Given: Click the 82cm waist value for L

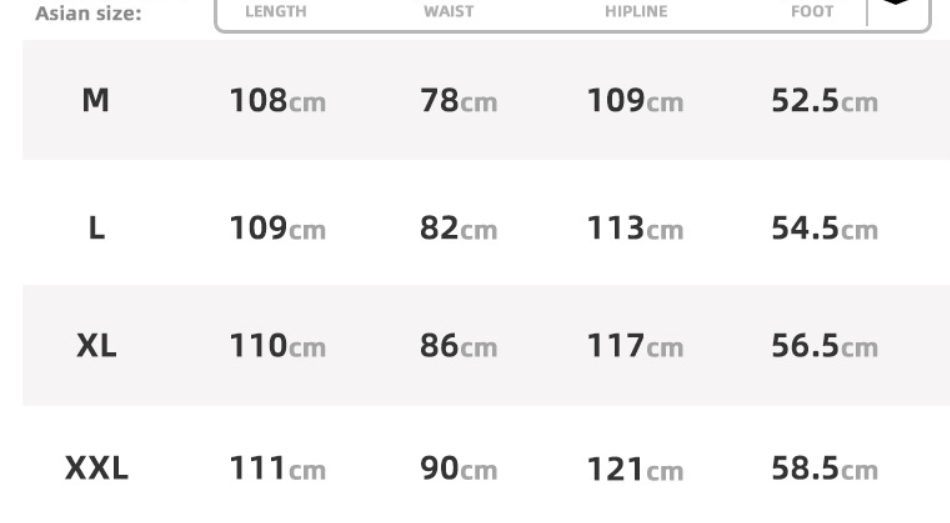Looking at the screenshot, I should tap(458, 230).
